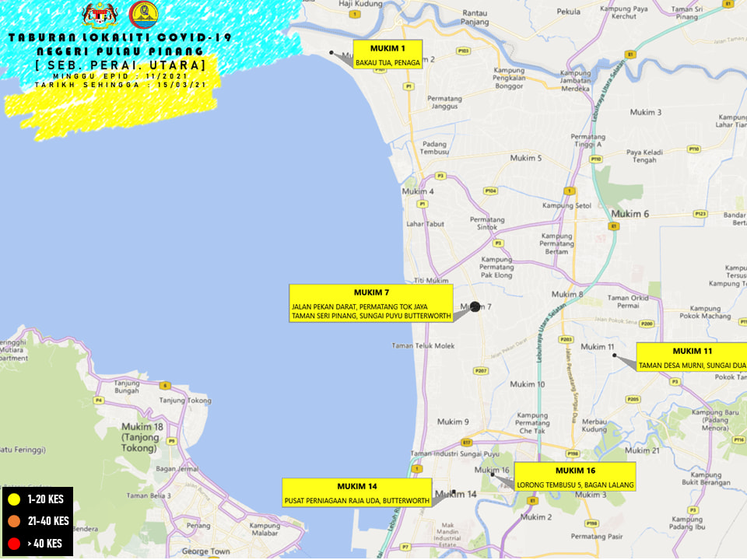Viewport: 747px width, 560px height.
Task: Select the MUKIM 11 Taman Desa Murni callout
Action: click(692, 357)
